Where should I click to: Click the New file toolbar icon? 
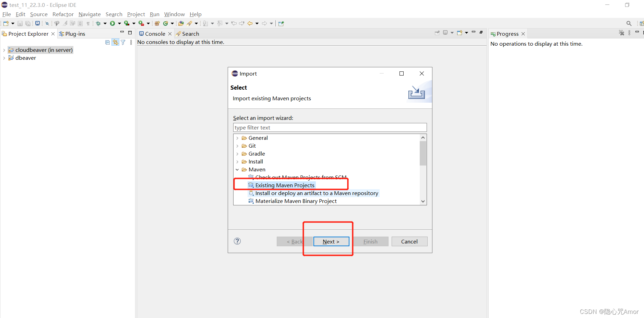[6, 23]
